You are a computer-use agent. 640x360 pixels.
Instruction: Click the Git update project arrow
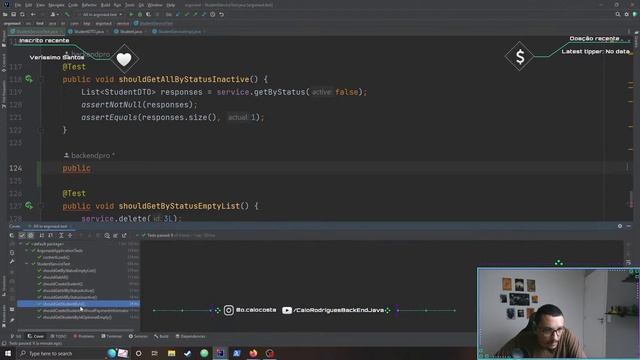tap(178, 14)
